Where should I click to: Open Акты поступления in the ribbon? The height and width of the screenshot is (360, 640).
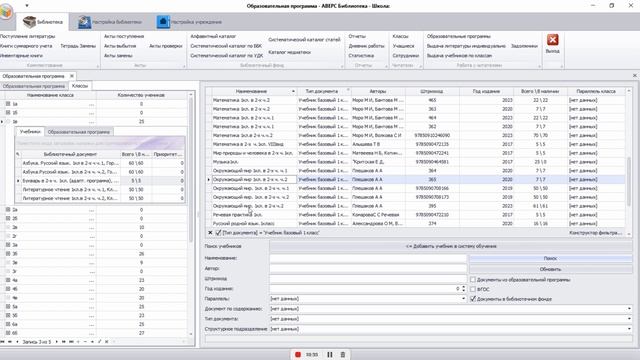click(x=124, y=36)
